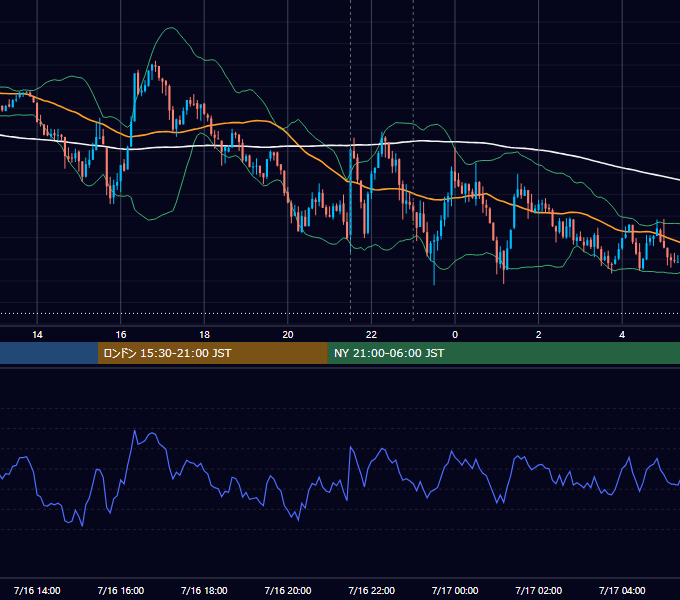Click hour label 14 on price chart axis
Viewport: 680px width, 600px height.
tap(37, 335)
